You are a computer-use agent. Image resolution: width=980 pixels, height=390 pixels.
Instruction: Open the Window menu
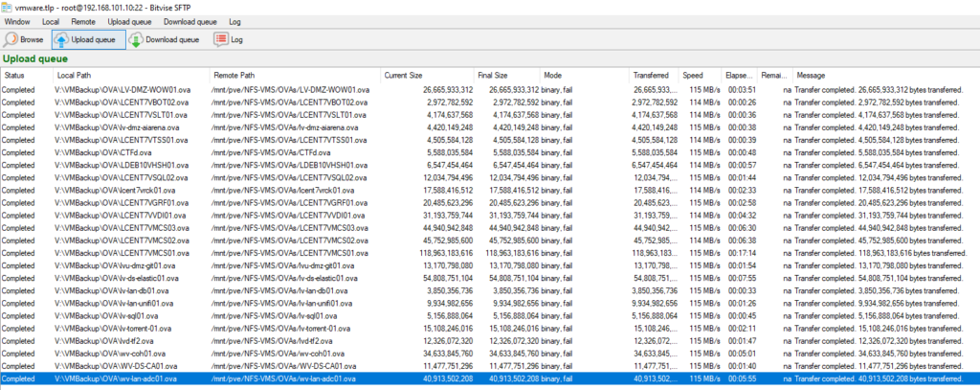[x=17, y=21]
